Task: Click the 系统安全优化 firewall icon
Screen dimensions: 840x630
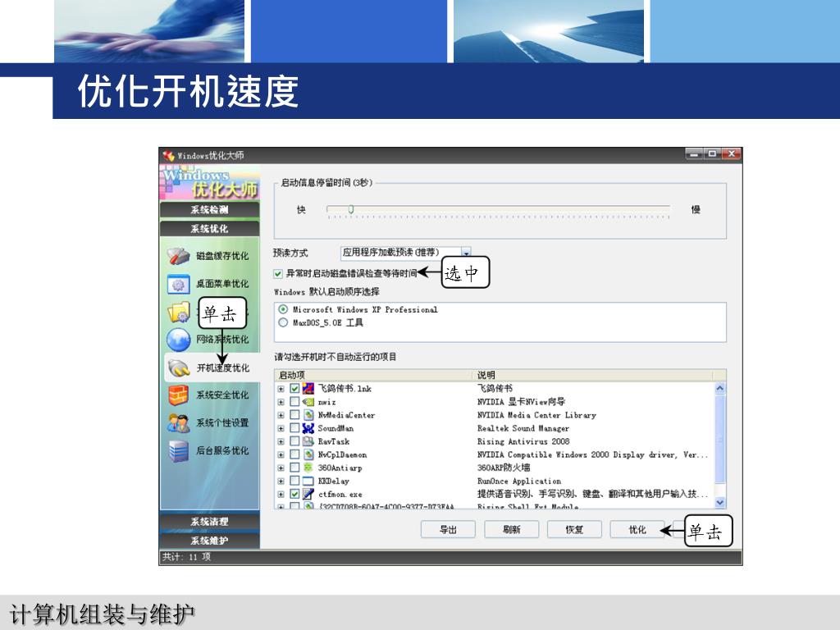Action: coord(178,395)
